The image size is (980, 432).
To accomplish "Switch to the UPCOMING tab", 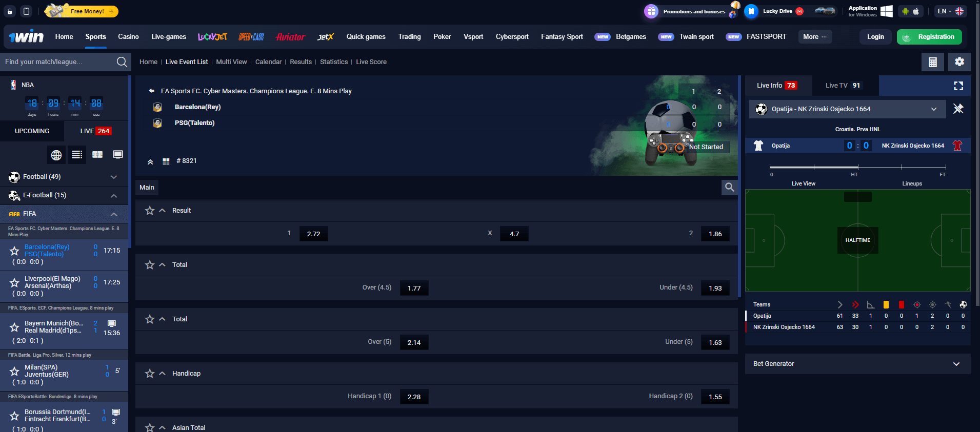I will [x=32, y=131].
